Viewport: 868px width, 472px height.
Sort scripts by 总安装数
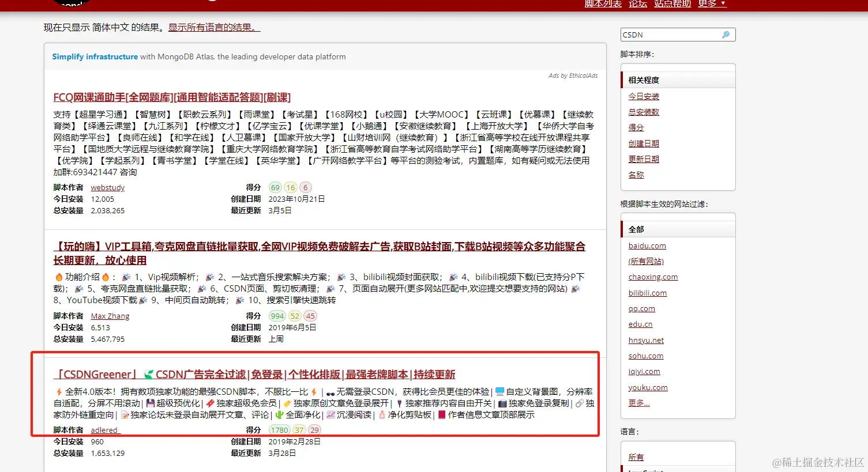[644, 112]
